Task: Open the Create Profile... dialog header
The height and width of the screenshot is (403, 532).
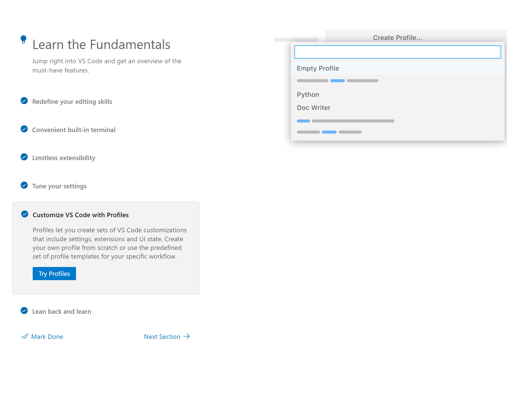Action: [x=398, y=37]
